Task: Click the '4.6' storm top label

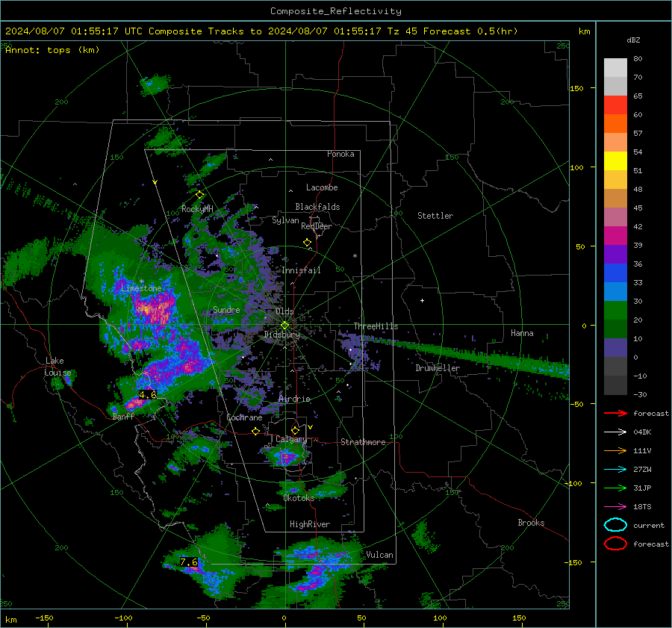Action: coord(147,394)
